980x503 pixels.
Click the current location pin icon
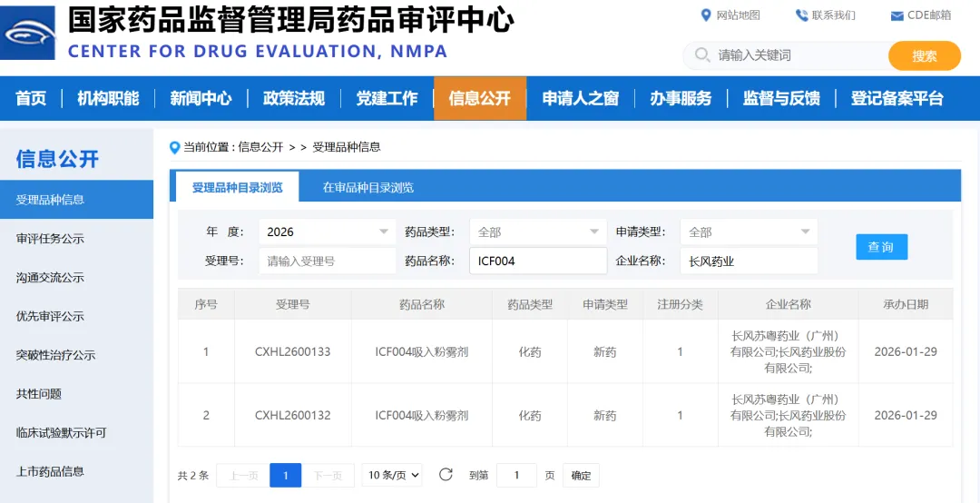[x=175, y=147]
